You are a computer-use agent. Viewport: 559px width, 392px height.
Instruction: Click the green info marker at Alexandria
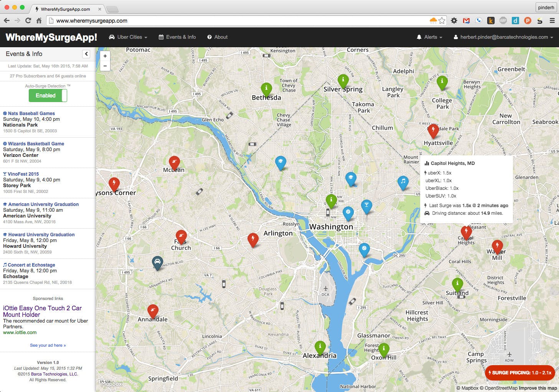(320, 348)
